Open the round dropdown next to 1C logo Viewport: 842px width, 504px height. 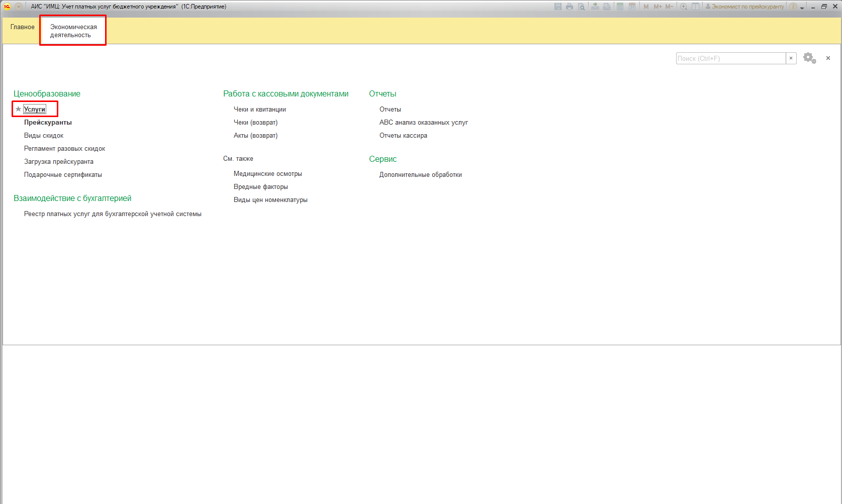point(19,7)
